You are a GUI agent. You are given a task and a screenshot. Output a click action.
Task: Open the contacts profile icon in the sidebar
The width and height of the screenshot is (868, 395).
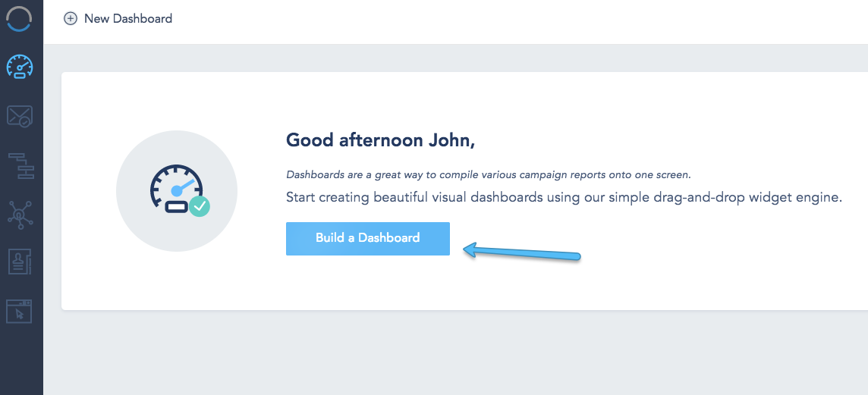20,261
